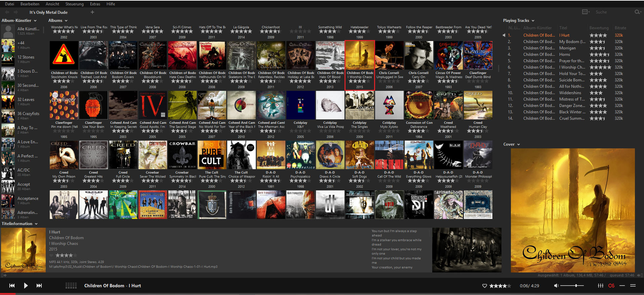The height and width of the screenshot is (295, 644).
Task: Expand the Playing Tracks dropdown
Action: [x=533, y=21]
